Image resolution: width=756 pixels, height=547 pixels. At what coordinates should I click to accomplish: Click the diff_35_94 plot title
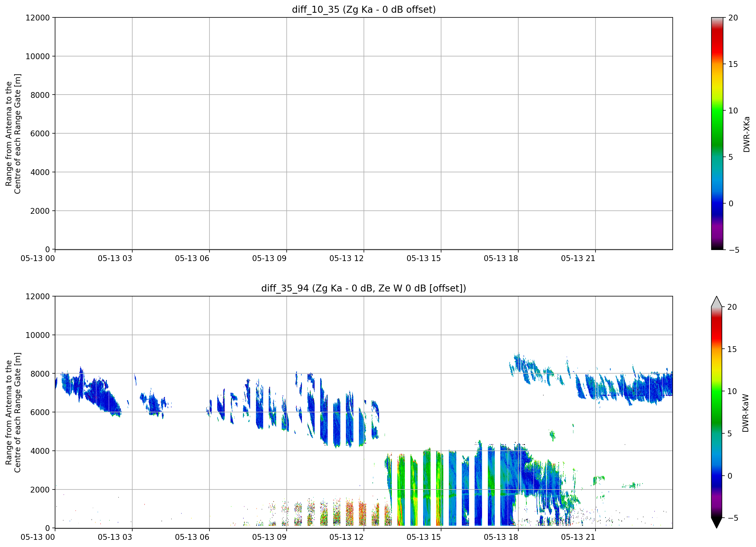(x=364, y=288)
